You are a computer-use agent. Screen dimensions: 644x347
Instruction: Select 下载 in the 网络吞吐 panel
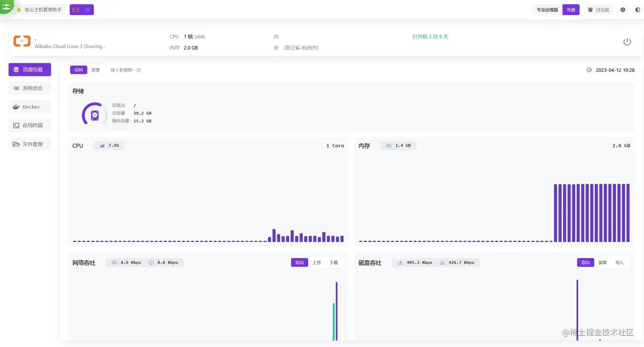click(334, 263)
